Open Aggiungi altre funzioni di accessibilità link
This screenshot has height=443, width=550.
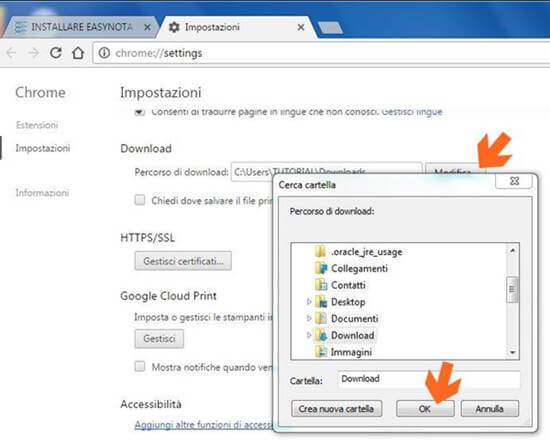coord(203,425)
